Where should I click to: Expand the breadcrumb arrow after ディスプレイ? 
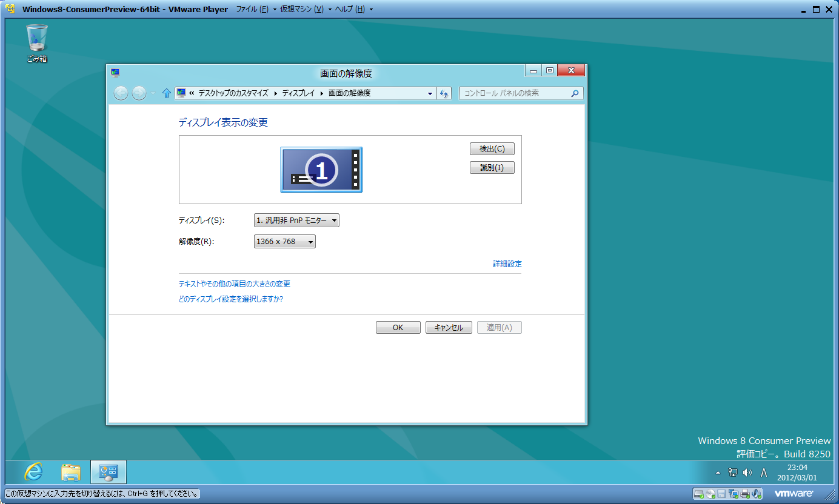(x=321, y=93)
